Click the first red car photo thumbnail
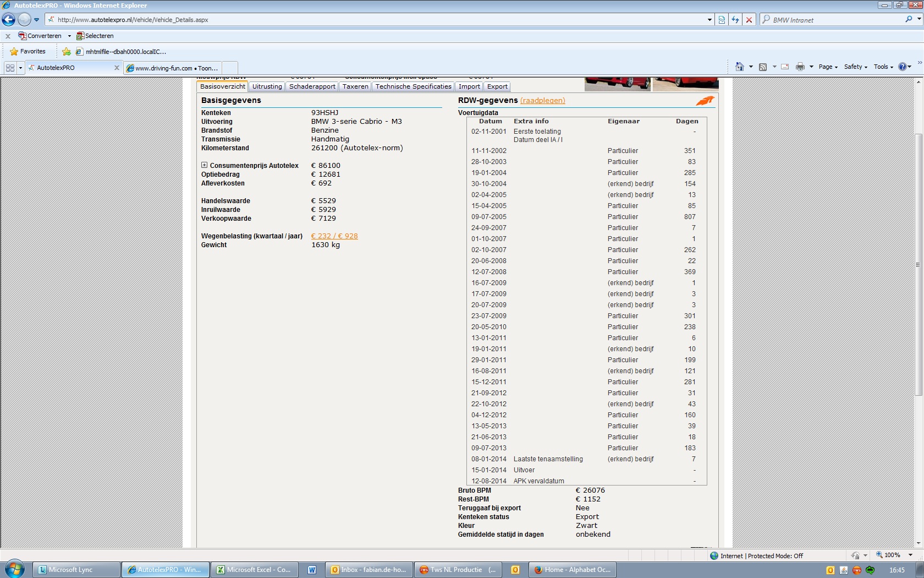 point(617,84)
